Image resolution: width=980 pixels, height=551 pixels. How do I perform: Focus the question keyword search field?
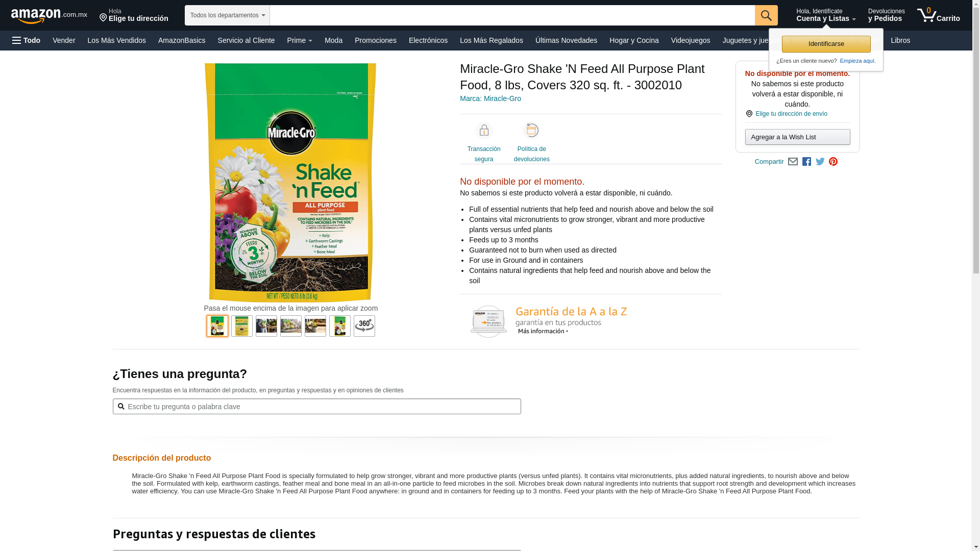coord(316,407)
